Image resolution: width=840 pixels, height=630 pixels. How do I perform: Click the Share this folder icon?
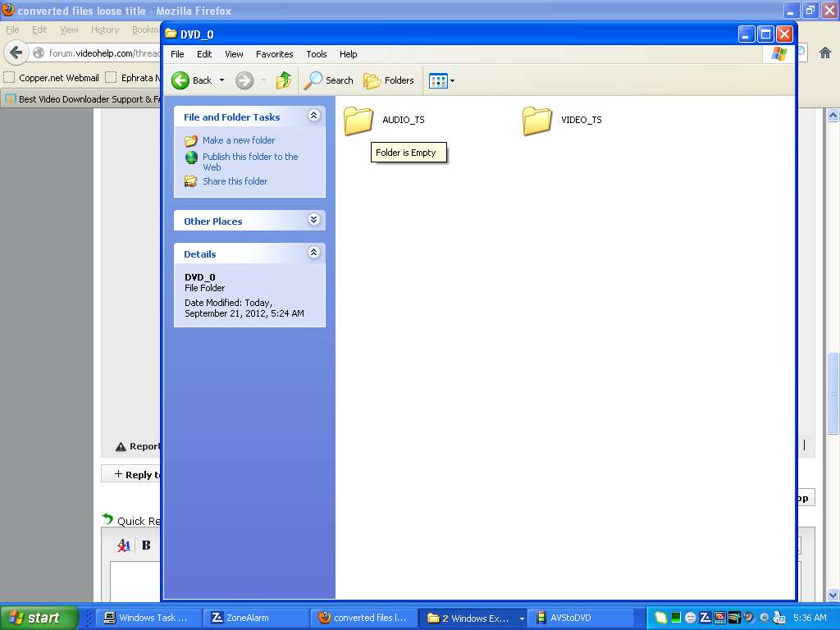(191, 181)
